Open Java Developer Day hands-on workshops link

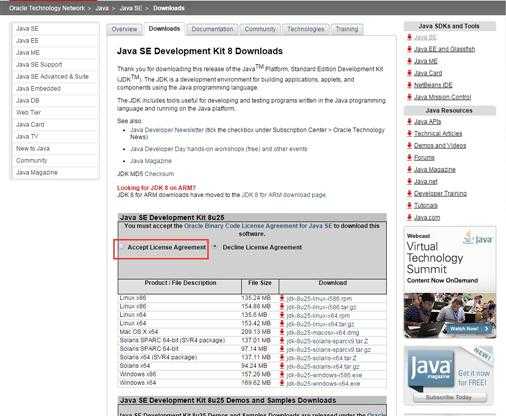pyautogui.click(x=219, y=149)
